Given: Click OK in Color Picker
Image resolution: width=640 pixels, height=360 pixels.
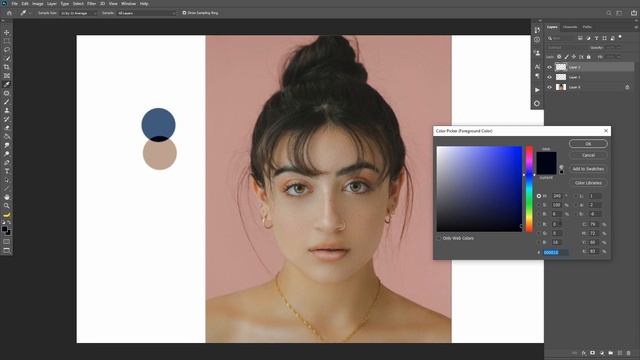Looking at the screenshot, I should point(588,144).
